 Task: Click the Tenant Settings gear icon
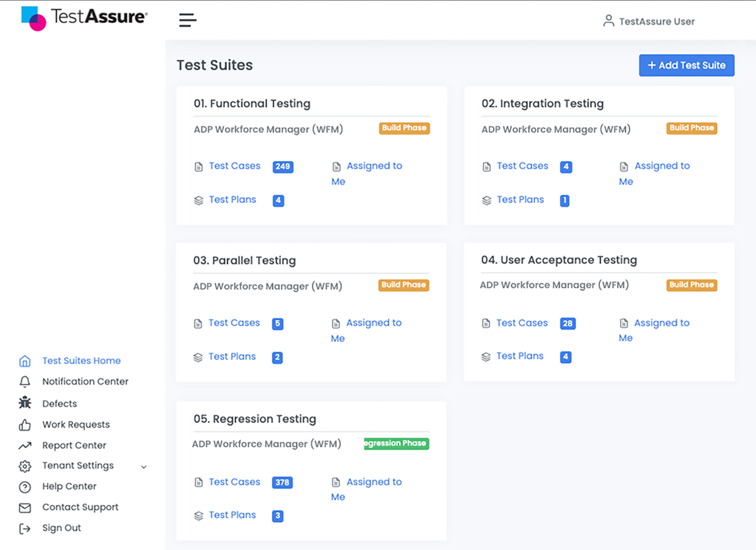[25, 466]
